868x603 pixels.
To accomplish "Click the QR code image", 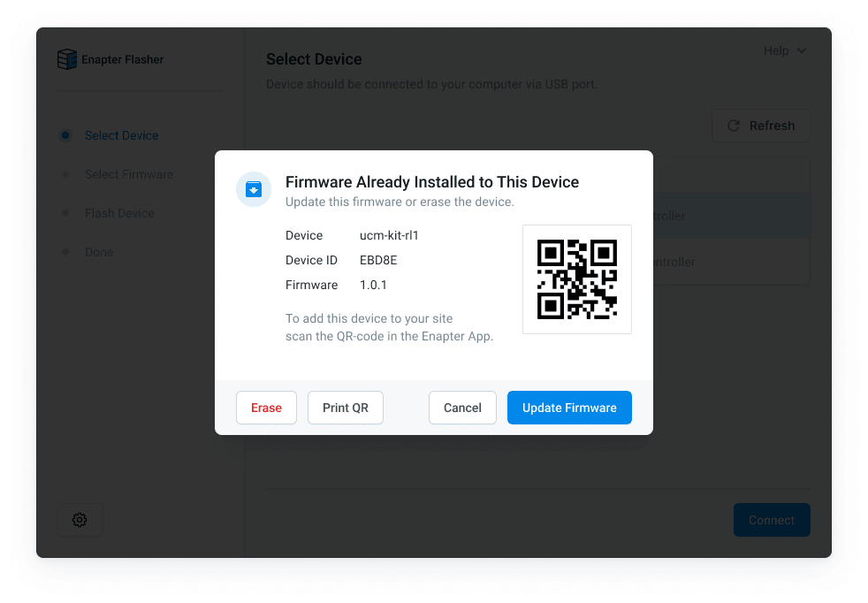I will 577,279.
